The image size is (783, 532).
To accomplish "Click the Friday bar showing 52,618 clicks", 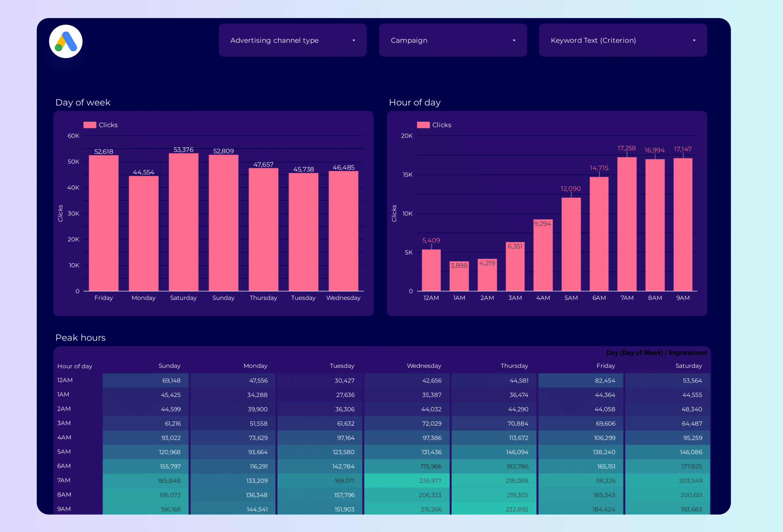I will pos(103,223).
